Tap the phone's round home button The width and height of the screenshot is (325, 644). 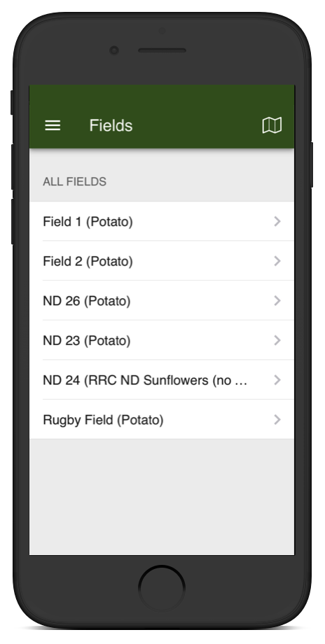[162, 588]
